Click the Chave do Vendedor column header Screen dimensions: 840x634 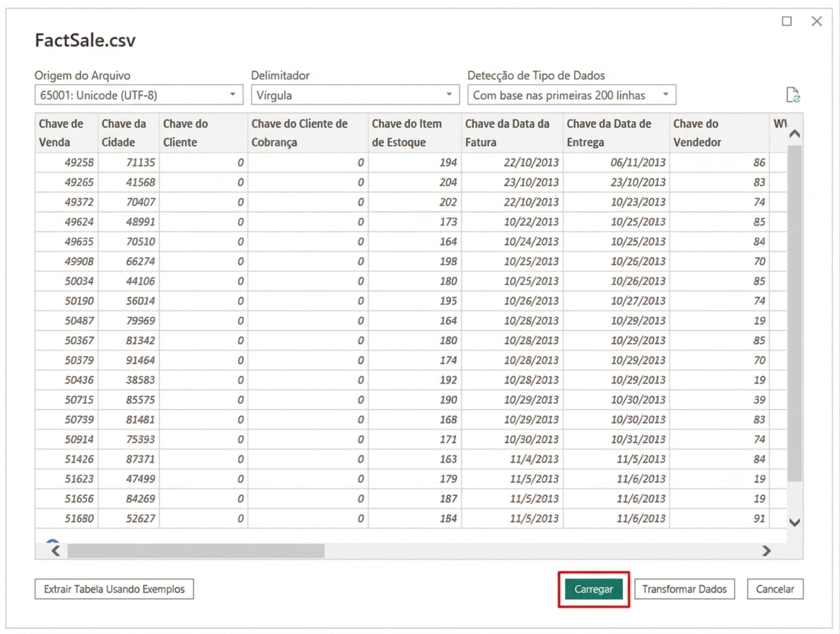point(718,133)
